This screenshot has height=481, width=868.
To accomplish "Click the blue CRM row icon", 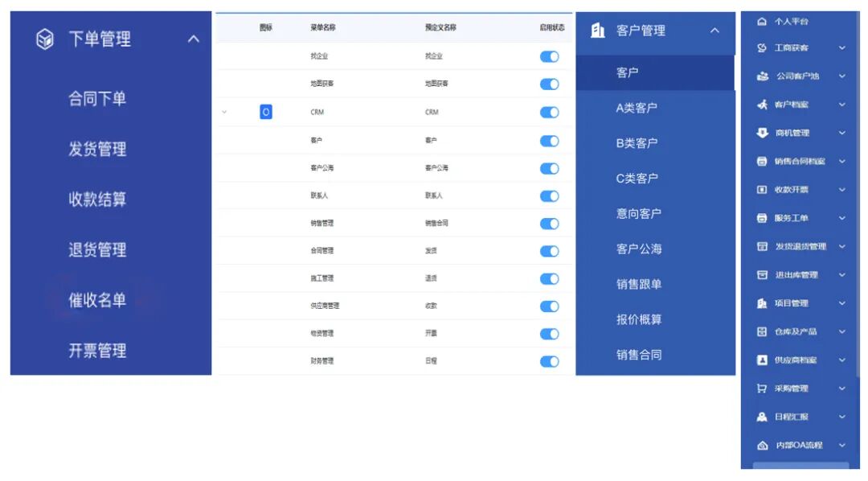I will pos(266,112).
